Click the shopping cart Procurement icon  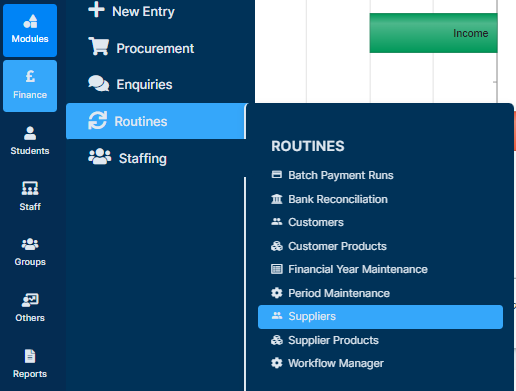coord(99,46)
